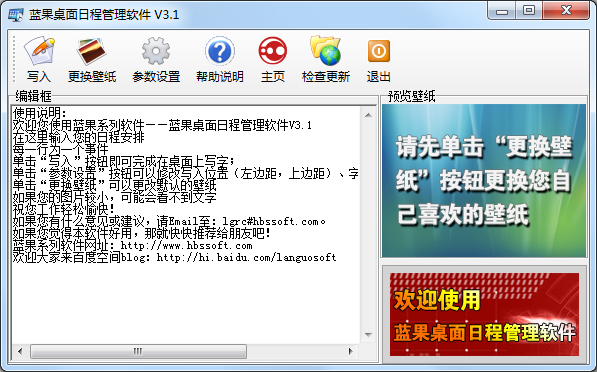Click the line starting 单击“参数设置”按钮
The height and width of the screenshot is (372, 597).
[x=185, y=173]
